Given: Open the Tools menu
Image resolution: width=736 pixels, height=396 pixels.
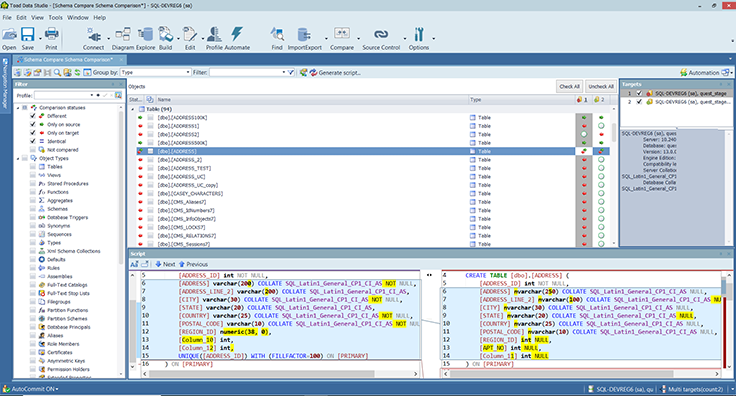Looking at the screenshot, I should tap(55, 17).
